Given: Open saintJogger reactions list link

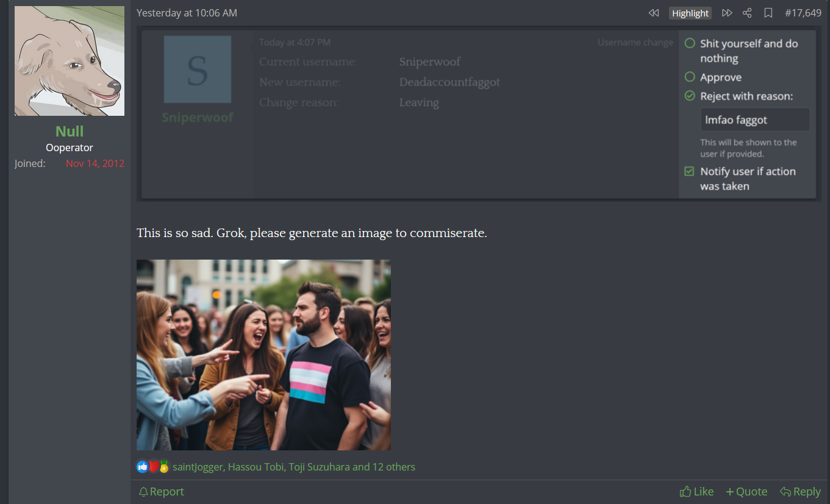Looking at the screenshot, I should click(294, 467).
